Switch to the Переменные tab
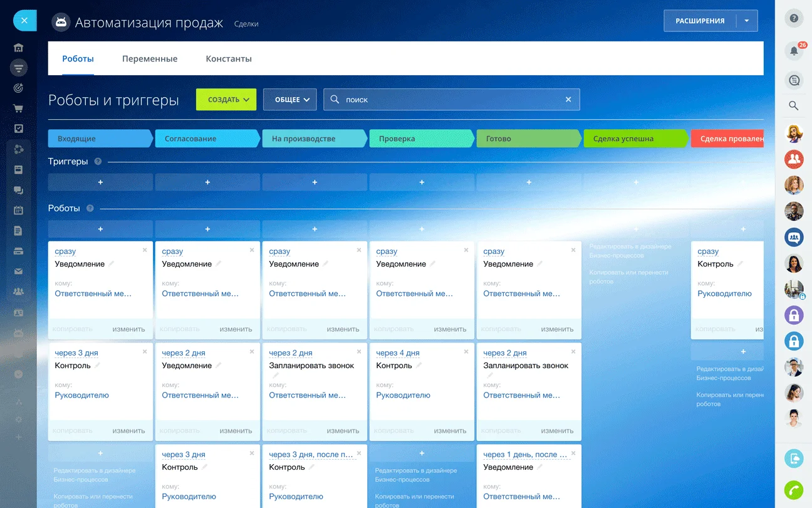This screenshot has height=508, width=812. click(150, 59)
